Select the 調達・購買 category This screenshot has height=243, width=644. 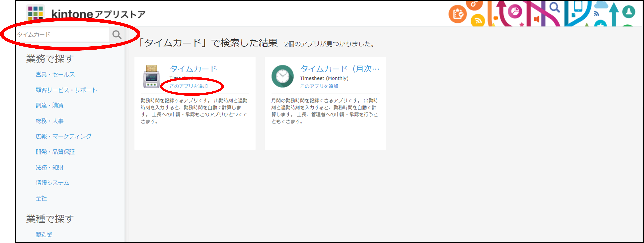point(50,105)
